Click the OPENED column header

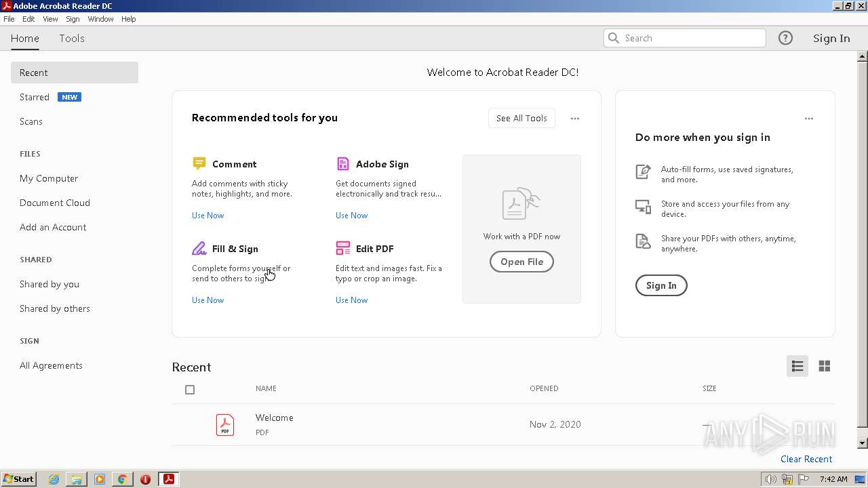(544, 388)
